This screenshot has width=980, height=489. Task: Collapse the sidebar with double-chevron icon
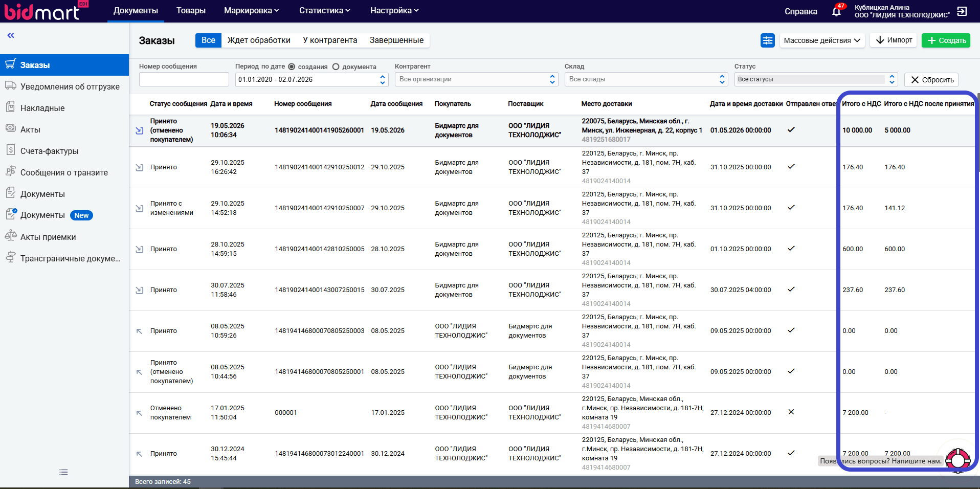tap(11, 35)
